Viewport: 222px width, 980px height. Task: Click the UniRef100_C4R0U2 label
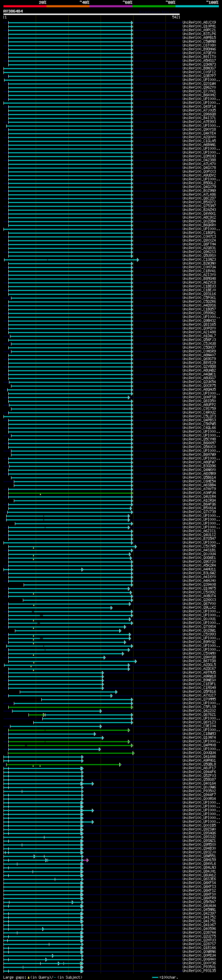(x=199, y=412)
